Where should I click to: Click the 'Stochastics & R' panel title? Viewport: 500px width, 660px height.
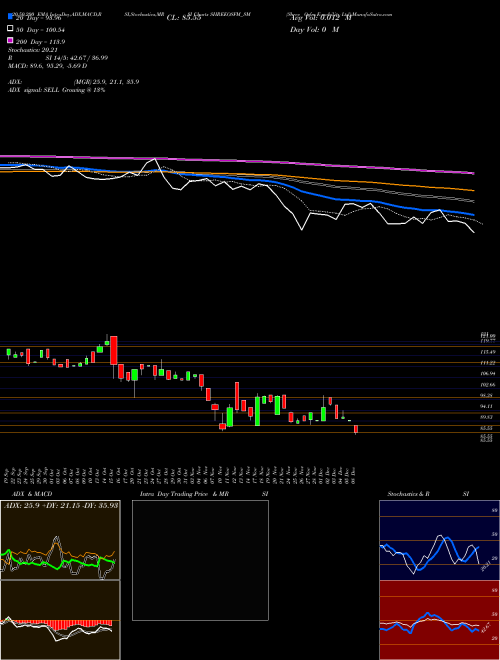pos(408,494)
